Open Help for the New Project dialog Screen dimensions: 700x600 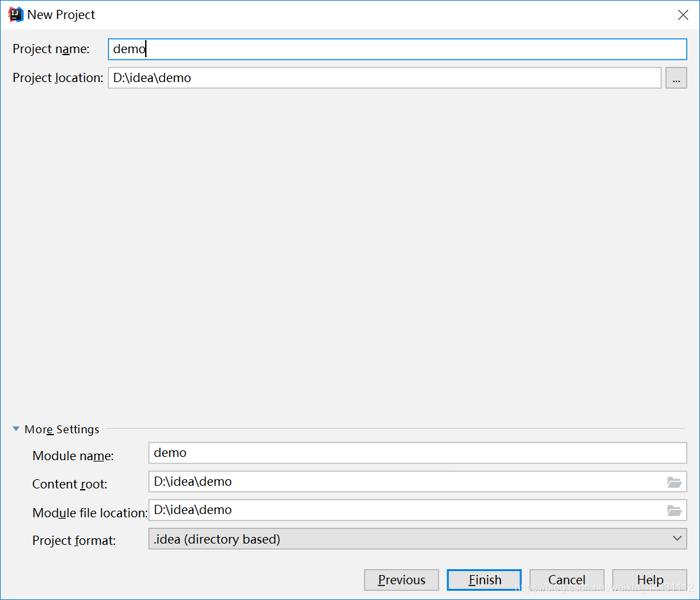649,580
